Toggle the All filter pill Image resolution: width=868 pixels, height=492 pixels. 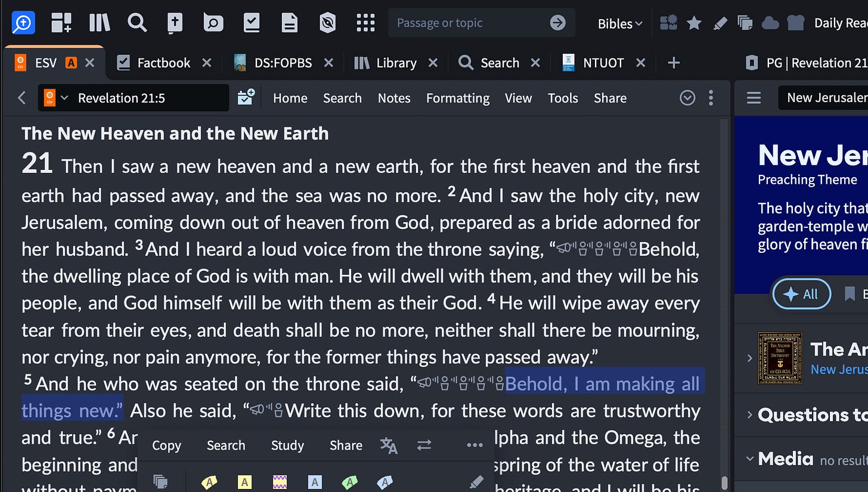(801, 294)
